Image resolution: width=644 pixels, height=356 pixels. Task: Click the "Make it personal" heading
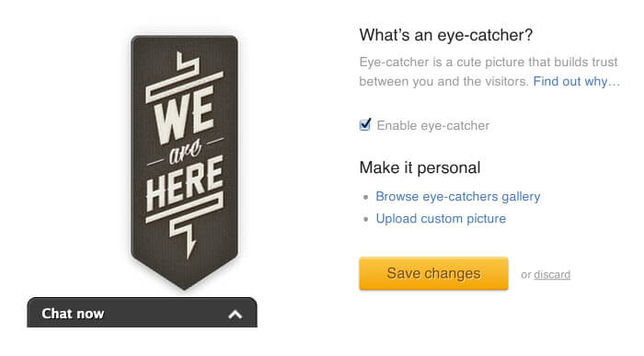pyautogui.click(x=420, y=168)
